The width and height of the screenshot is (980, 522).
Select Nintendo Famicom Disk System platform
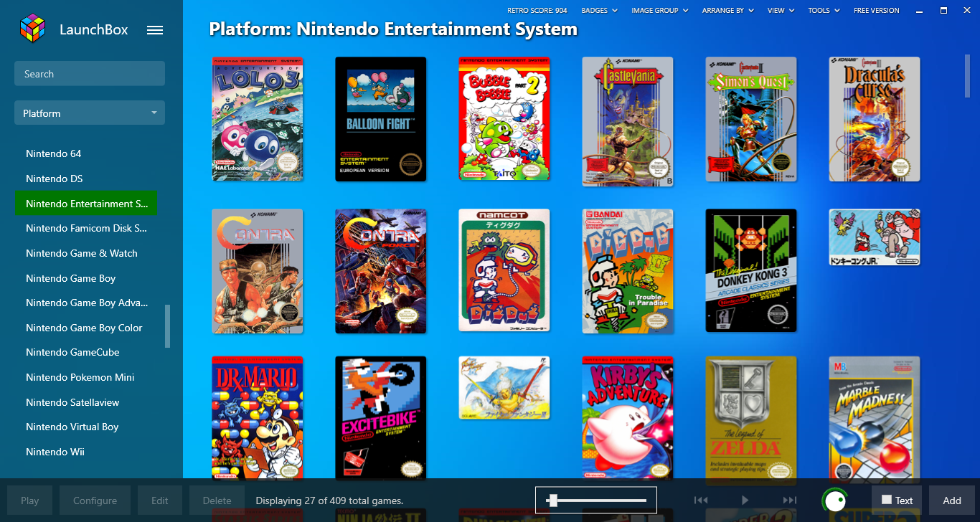pos(87,229)
